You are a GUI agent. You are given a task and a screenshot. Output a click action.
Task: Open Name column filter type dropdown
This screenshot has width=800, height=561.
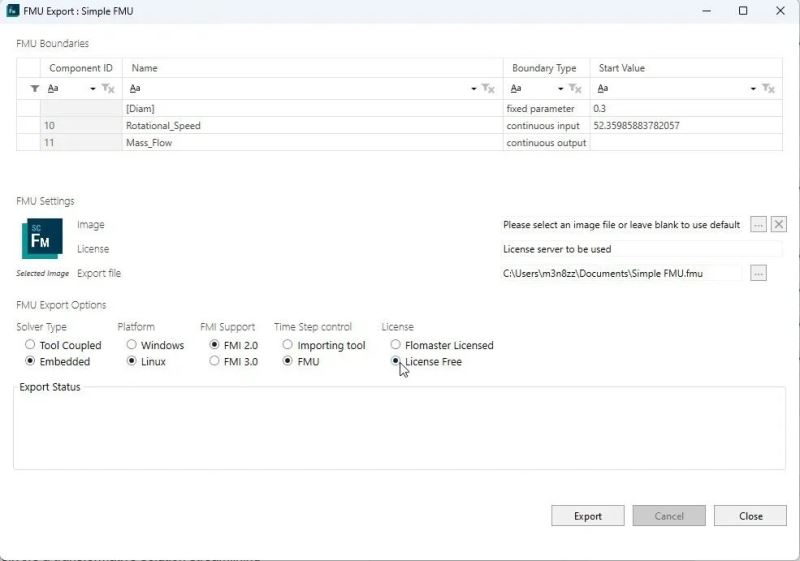[474, 89]
